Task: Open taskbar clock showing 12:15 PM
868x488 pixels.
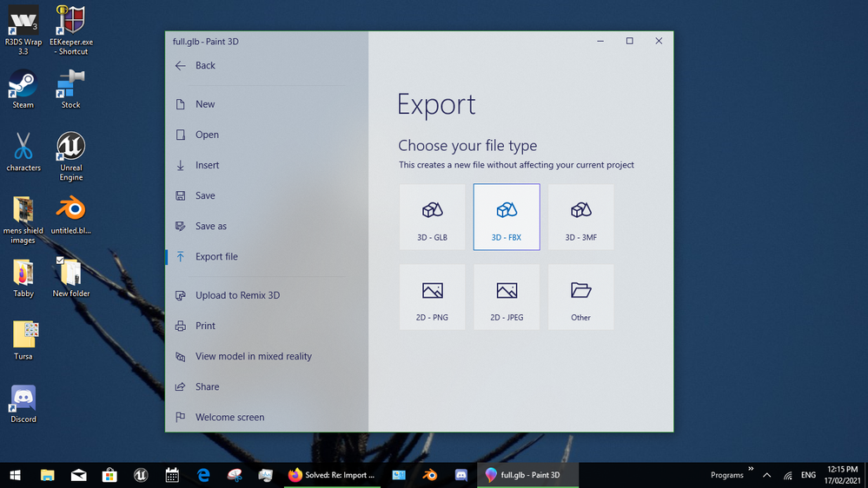Action: pos(843,475)
